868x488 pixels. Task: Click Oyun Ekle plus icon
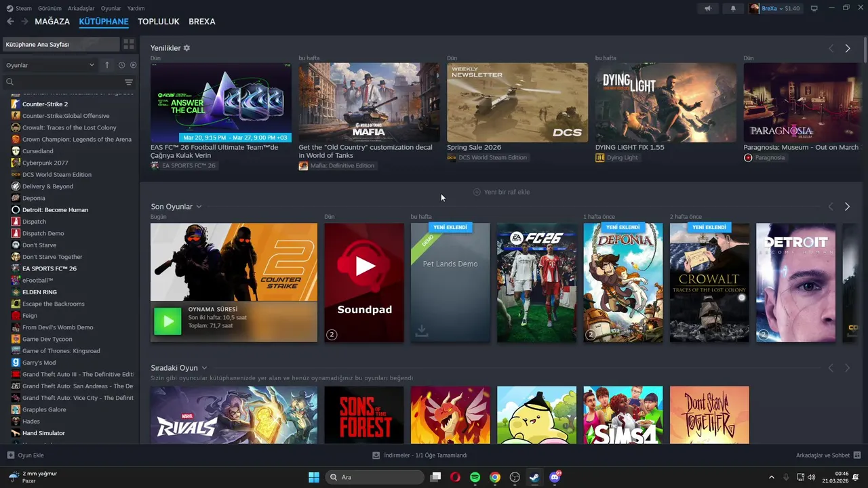tap(10, 455)
